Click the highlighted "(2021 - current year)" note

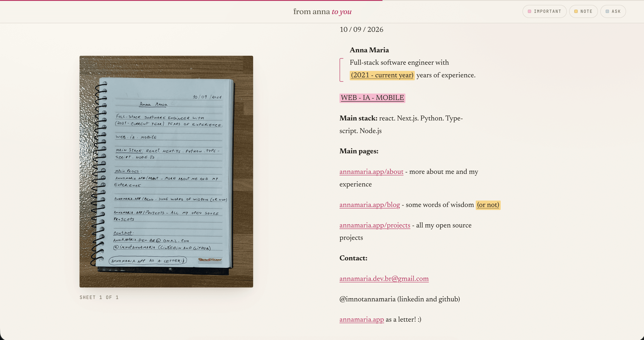click(x=382, y=75)
